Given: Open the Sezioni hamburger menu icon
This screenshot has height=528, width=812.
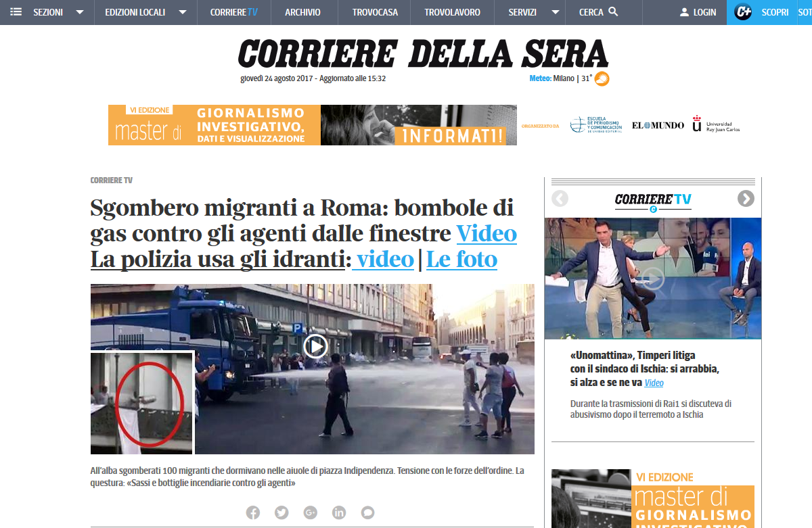Looking at the screenshot, I should tap(16, 11).
